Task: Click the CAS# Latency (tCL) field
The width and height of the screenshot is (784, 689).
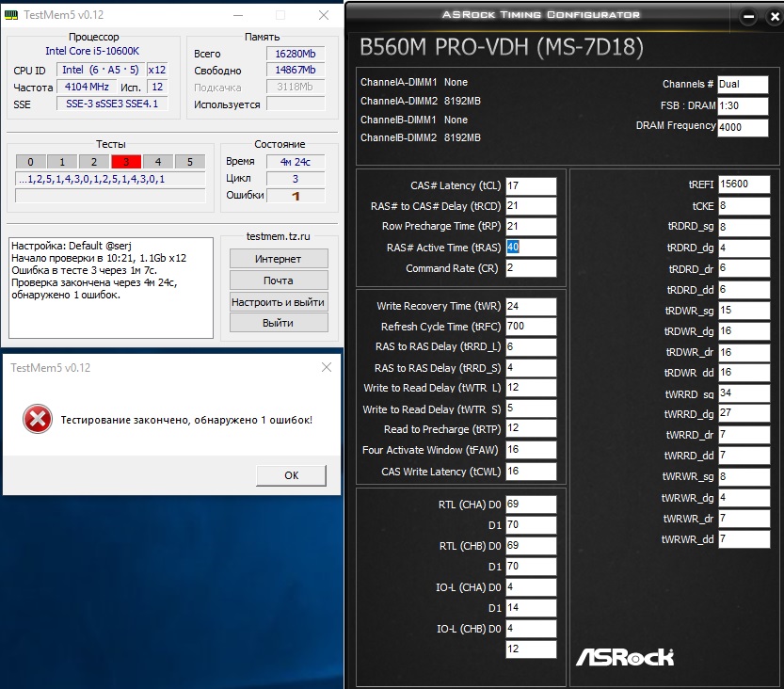Action: click(x=531, y=186)
